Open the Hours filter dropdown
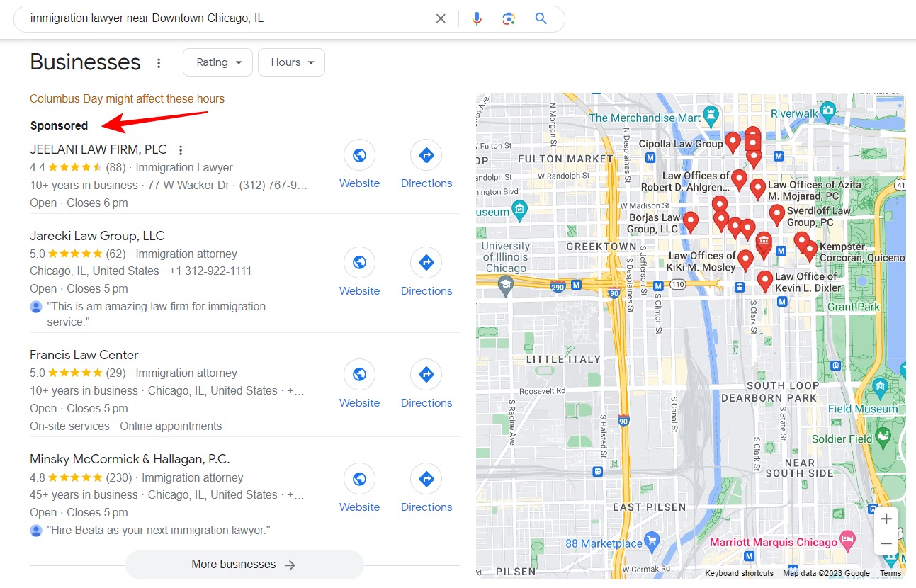Image resolution: width=916 pixels, height=588 pixels. 291,62
